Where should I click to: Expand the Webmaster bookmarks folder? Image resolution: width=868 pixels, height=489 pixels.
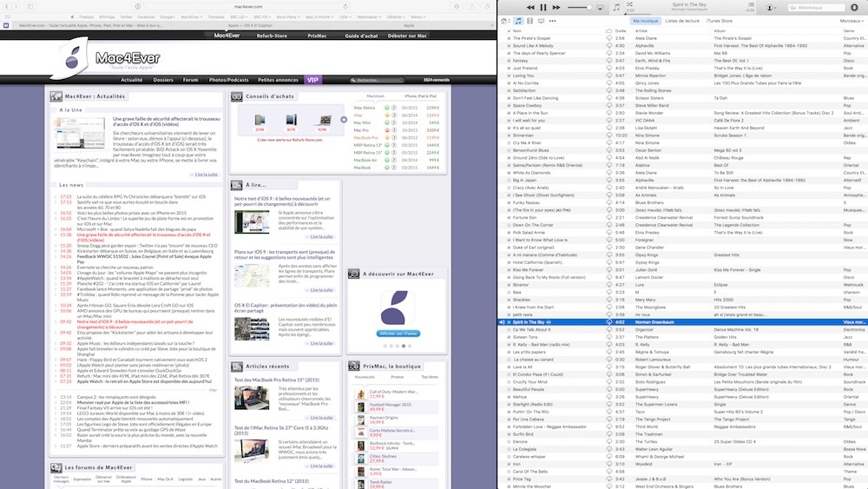(x=369, y=17)
